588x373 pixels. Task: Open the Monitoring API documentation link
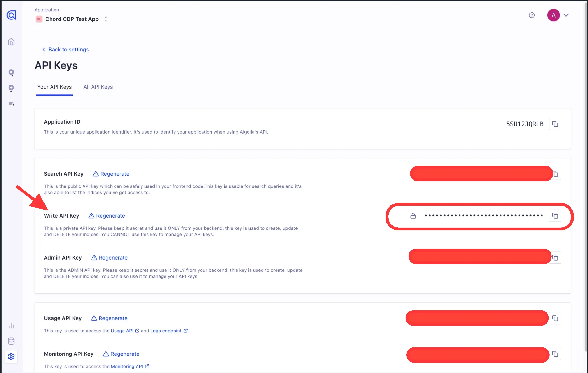130,366
